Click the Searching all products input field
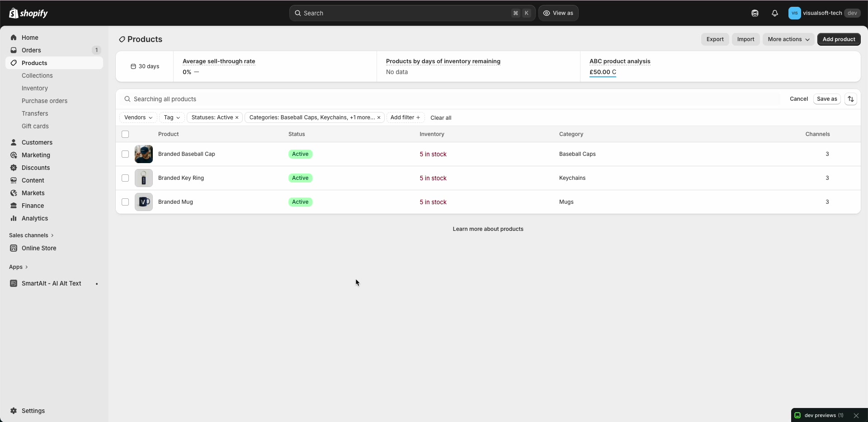The height and width of the screenshot is (422, 868). point(271,99)
